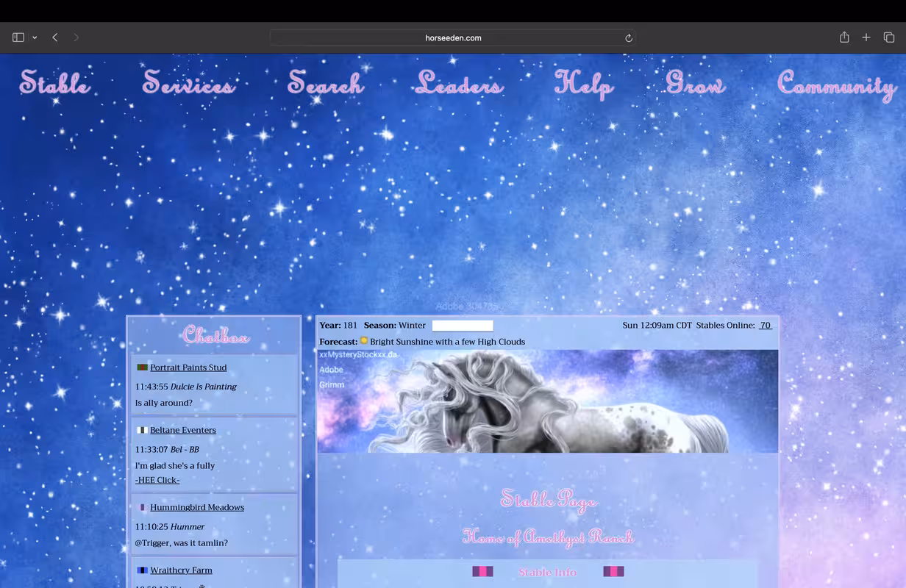Select the Year: 181 text
Screen dimensions: 906x588
click(x=338, y=325)
